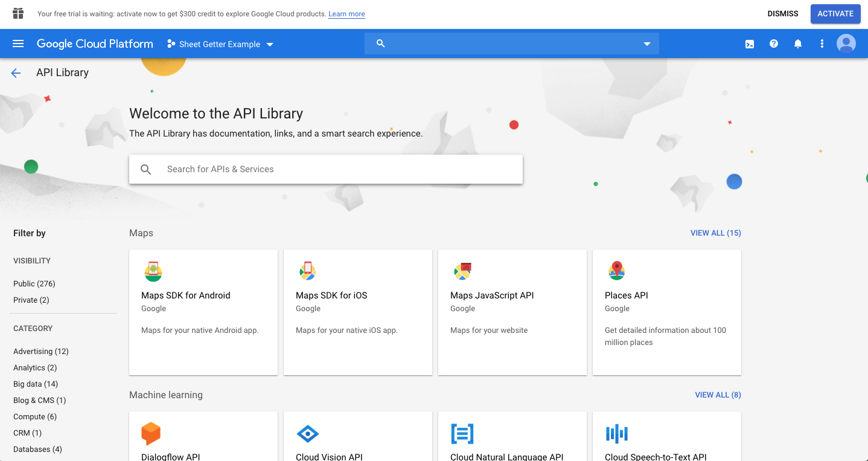Click 'Maps for your native Android app.' description
868x461 pixels.
200,330
